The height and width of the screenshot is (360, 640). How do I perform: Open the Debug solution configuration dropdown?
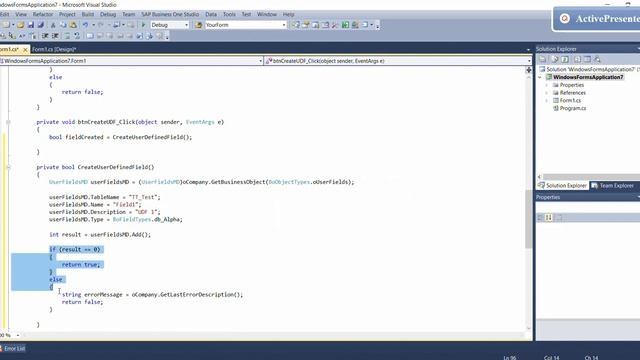pyautogui.click(x=187, y=25)
